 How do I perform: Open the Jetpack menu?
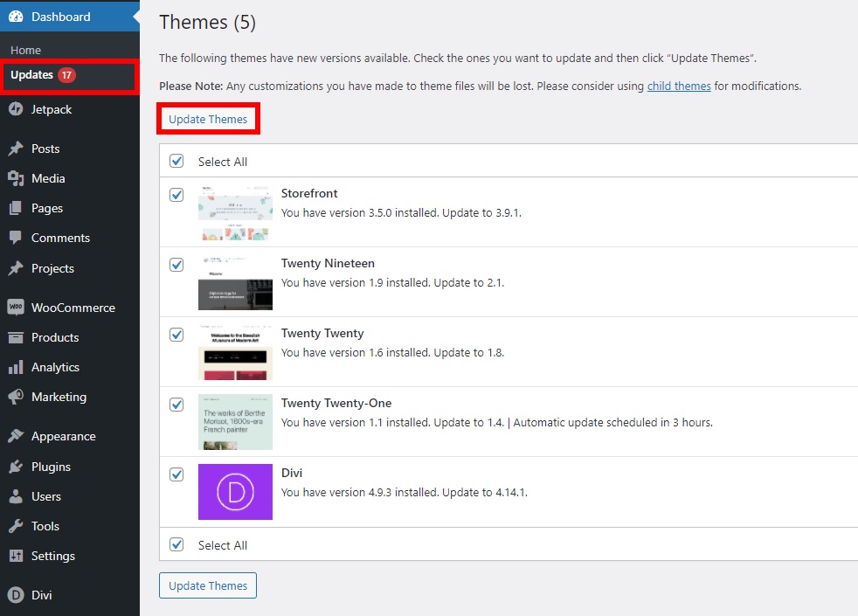(x=52, y=109)
